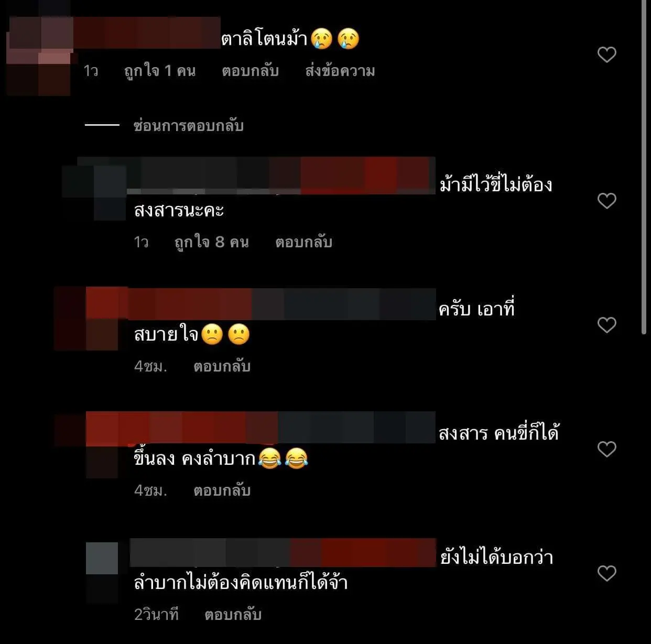Viewport: 651px width, 644px height.
Task: Open avatar next to "ครับ เอาที่สบายใจ" reply
Action: tap(87, 319)
